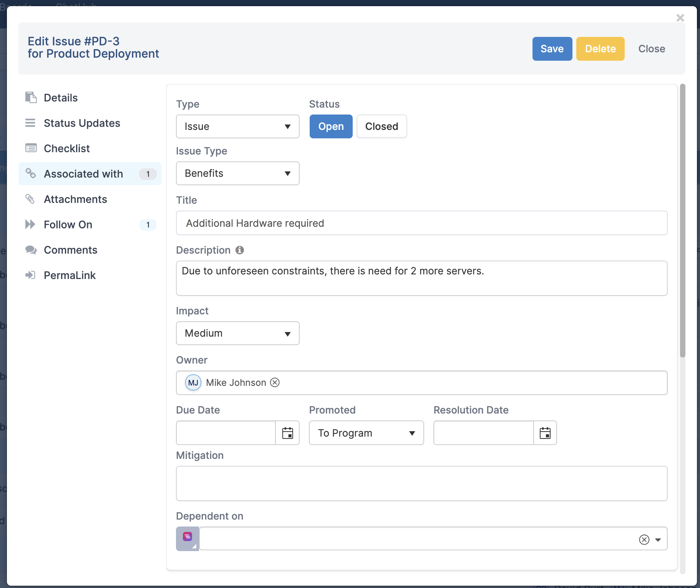700x588 pixels.
Task: Click the Associated with count badge
Action: pos(148,174)
